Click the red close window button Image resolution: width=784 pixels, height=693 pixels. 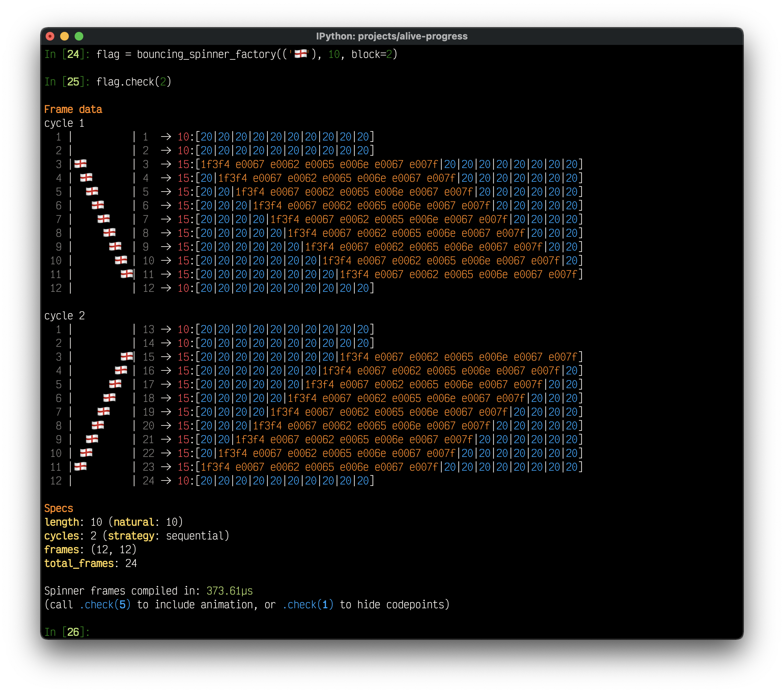click(x=50, y=36)
